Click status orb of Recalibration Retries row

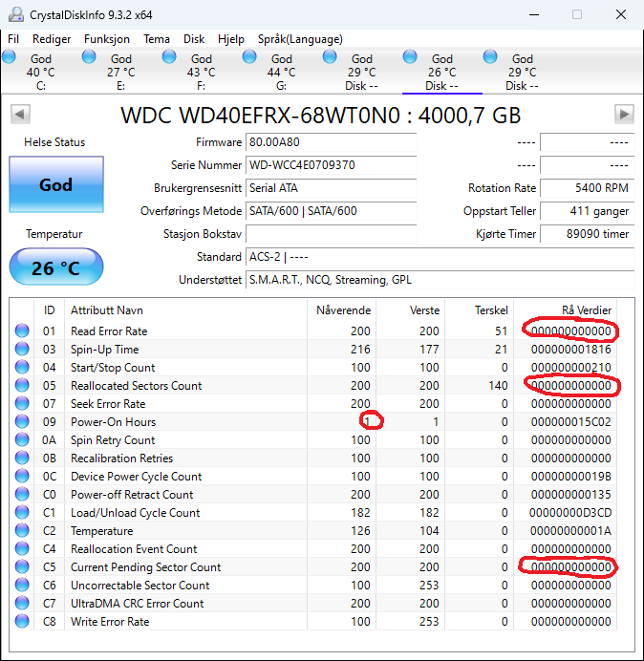click(x=22, y=458)
